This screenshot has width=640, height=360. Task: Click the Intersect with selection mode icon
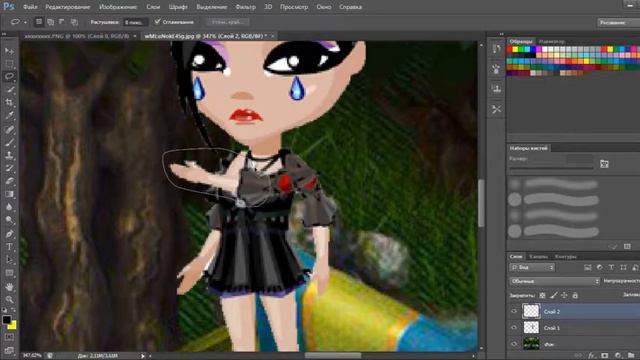coord(74,22)
